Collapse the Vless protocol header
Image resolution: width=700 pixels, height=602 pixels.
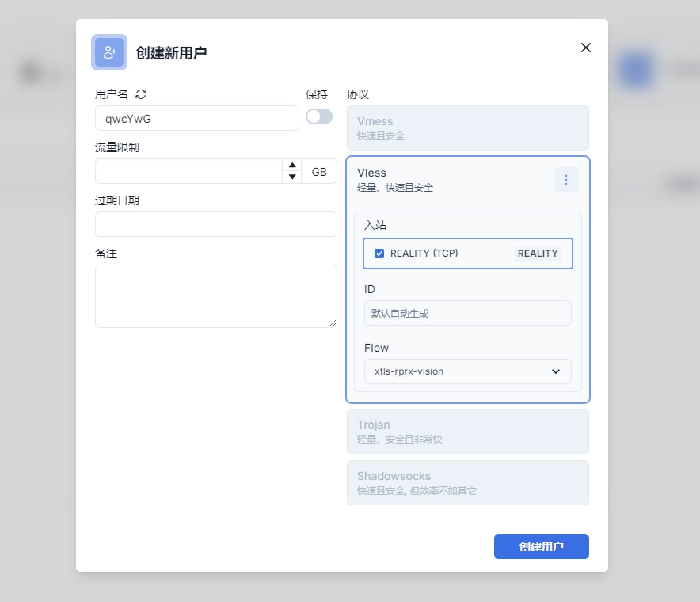[x=443, y=180]
